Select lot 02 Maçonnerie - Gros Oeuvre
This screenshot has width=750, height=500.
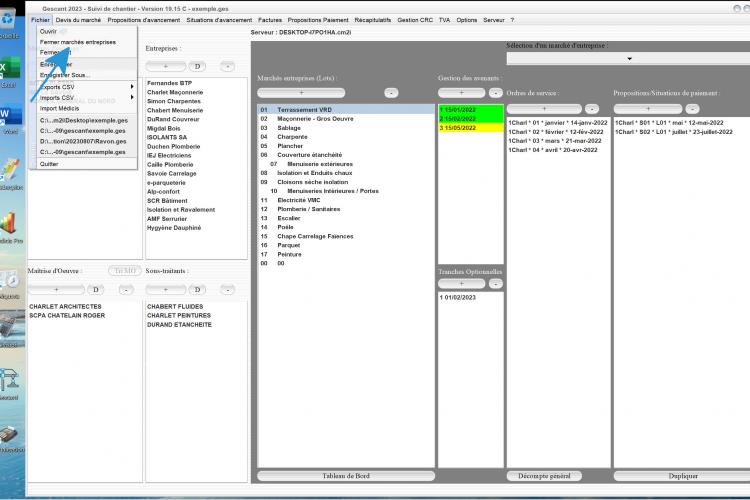[346, 119]
